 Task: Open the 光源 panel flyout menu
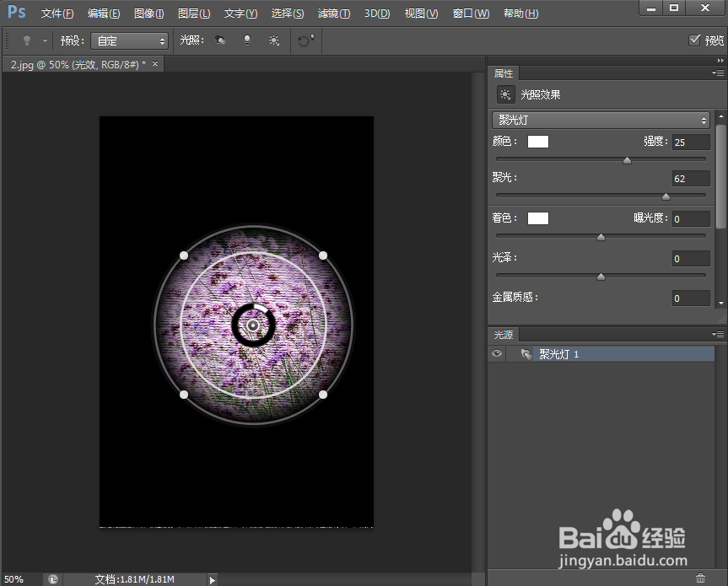pyautogui.click(x=718, y=334)
